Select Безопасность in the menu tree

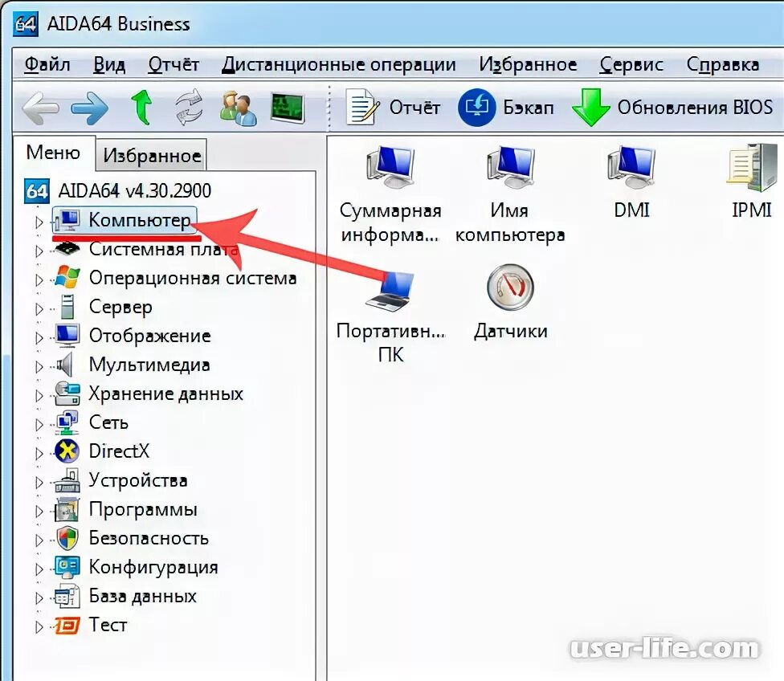pos(148,538)
